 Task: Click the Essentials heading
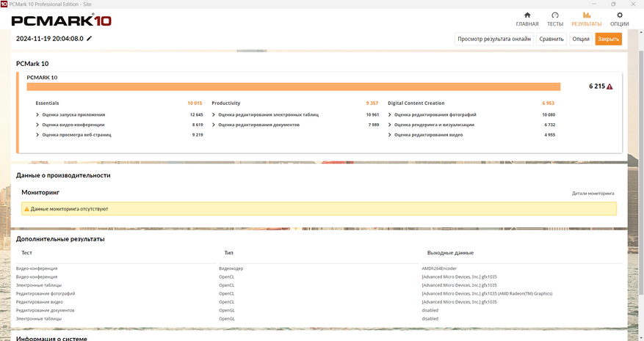[47, 103]
